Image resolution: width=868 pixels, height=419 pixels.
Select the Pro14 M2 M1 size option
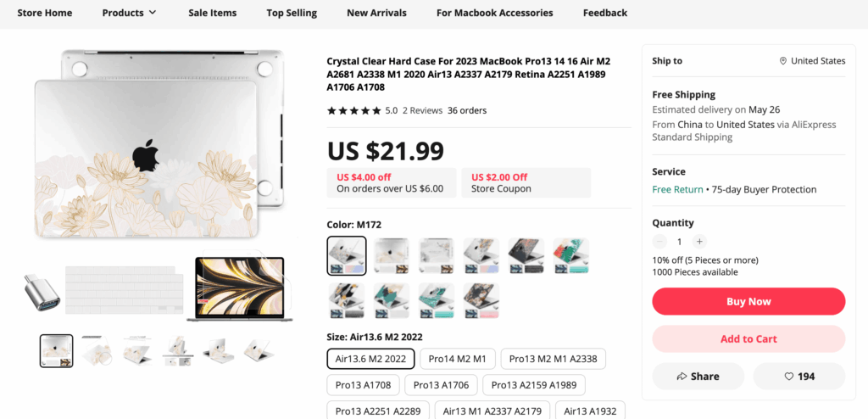coord(457,359)
